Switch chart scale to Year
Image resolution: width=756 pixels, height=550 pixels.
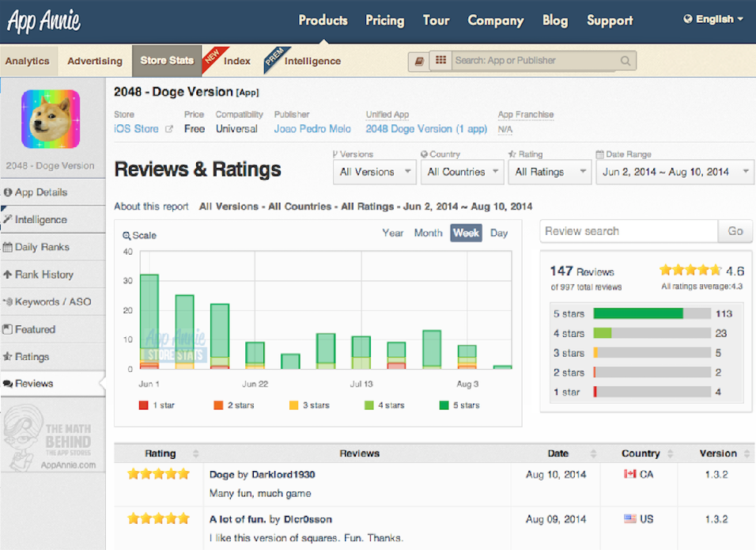[x=392, y=233]
